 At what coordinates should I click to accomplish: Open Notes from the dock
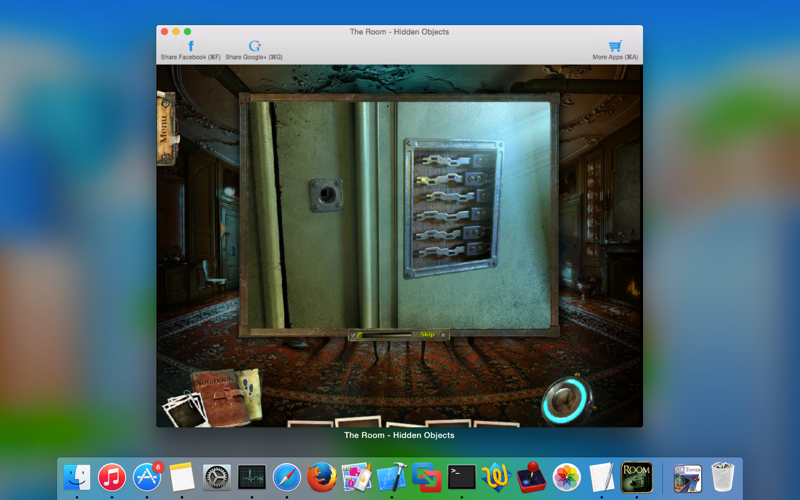(x=182, y=478)
